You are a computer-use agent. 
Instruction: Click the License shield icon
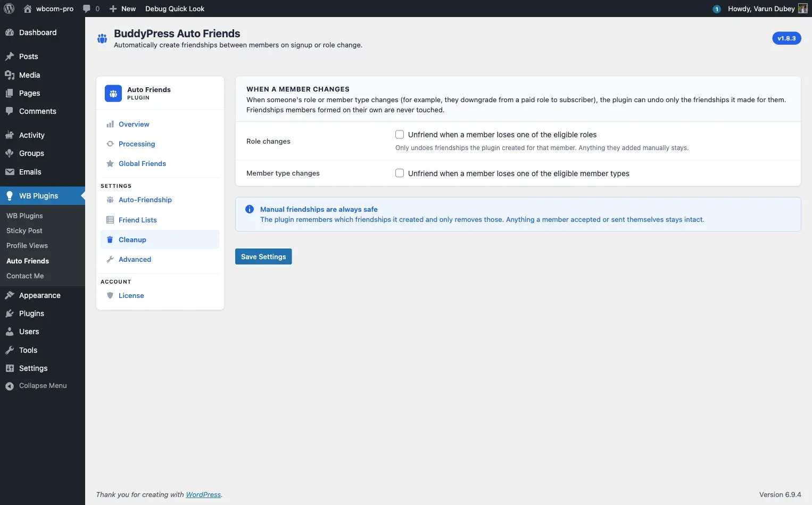(110, 295)
